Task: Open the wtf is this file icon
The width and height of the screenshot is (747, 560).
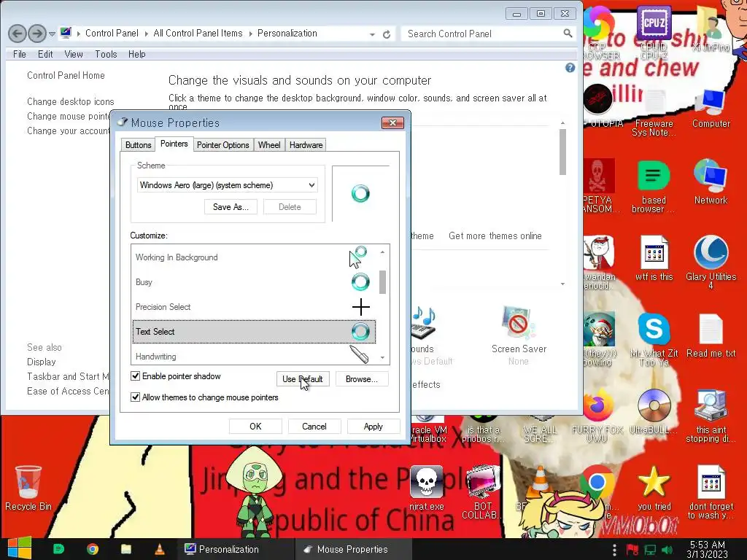Action: tap(654, 259)
